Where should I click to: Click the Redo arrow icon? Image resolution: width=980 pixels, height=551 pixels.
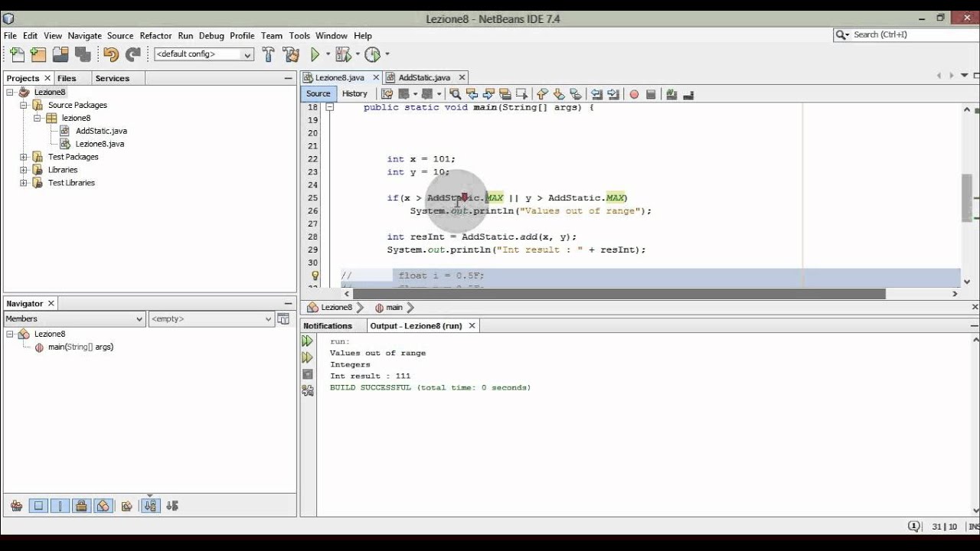tap(133, 54)
